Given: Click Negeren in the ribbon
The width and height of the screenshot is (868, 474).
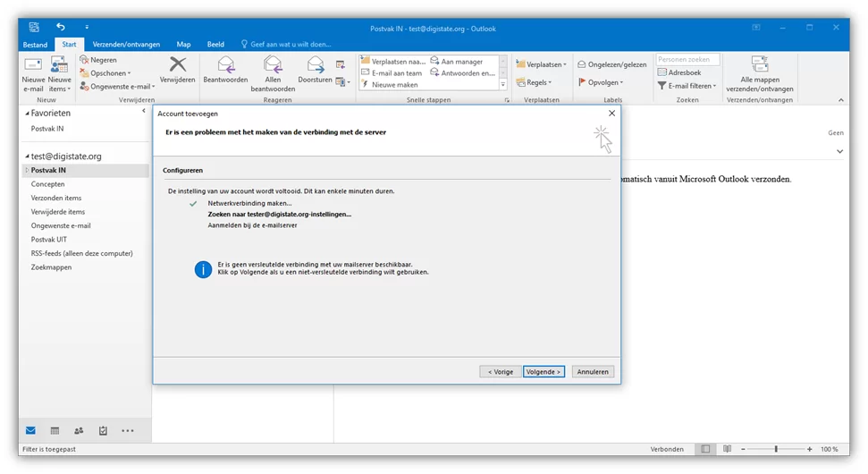Looking at the screenshot, I should (x=98, y=60).
